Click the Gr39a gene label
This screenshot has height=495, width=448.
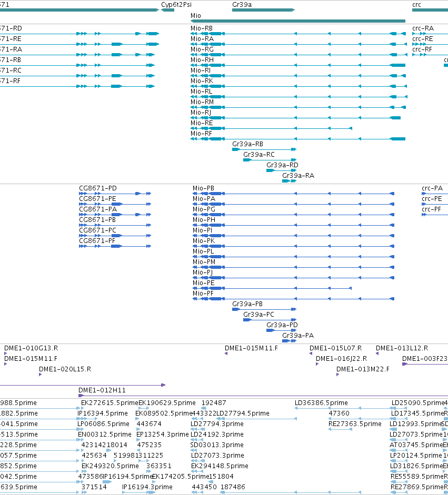[242, 5]
